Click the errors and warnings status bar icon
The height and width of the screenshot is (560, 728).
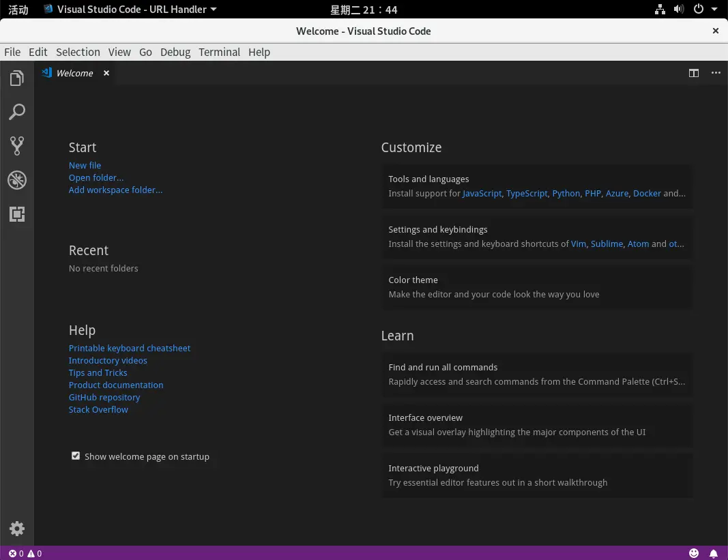[x=24, y=553]
